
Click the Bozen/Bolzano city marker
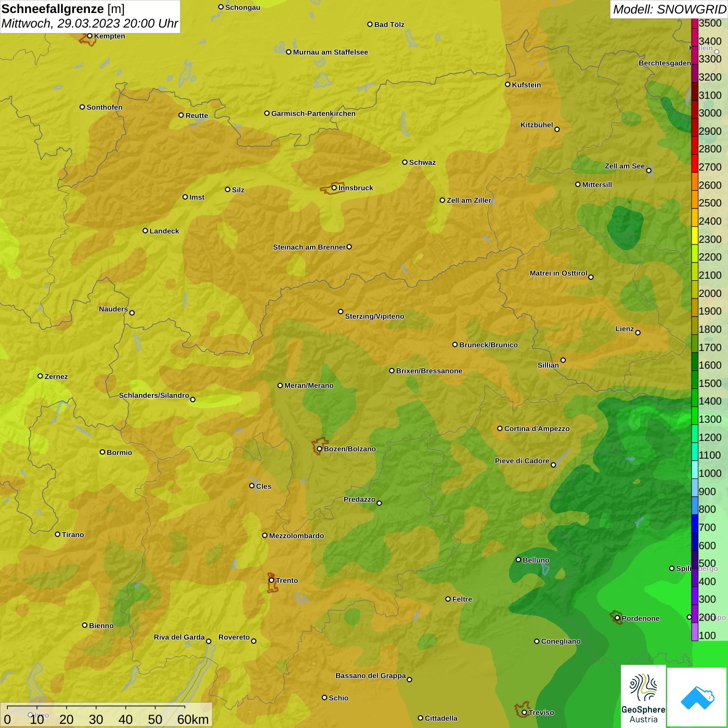pos(319,449)
